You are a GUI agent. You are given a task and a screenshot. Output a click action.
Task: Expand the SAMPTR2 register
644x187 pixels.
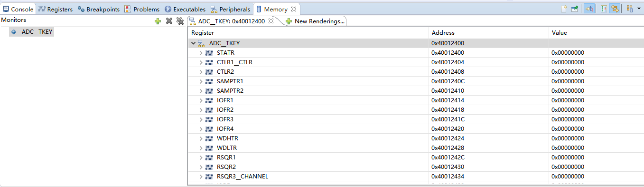point(201,91)
